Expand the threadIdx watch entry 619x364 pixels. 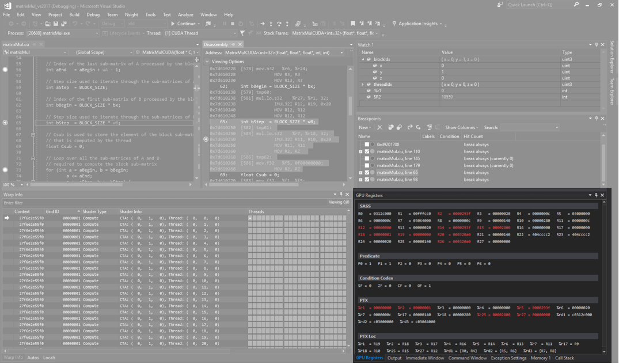[363, 85]
